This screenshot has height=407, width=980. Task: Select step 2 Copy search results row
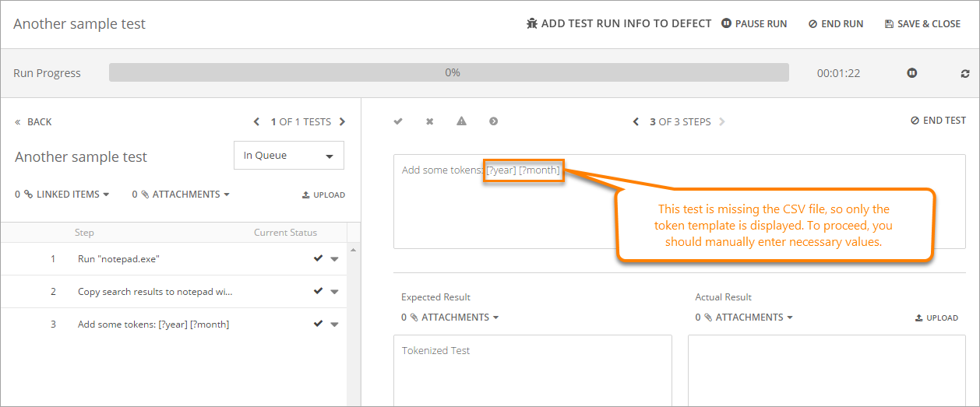(155, 292)
